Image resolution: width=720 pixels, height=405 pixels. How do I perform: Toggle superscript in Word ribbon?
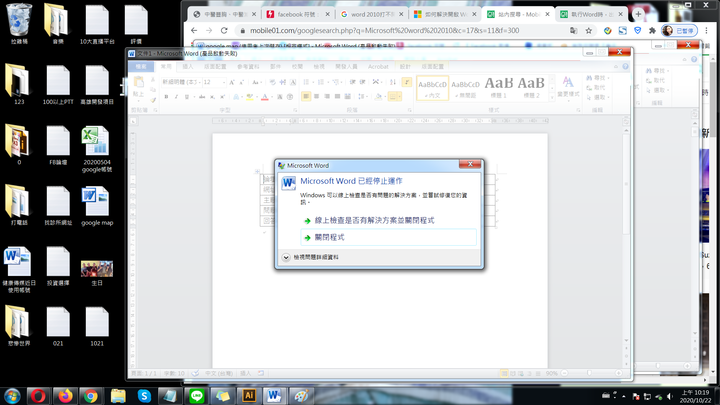pos(222,97)
